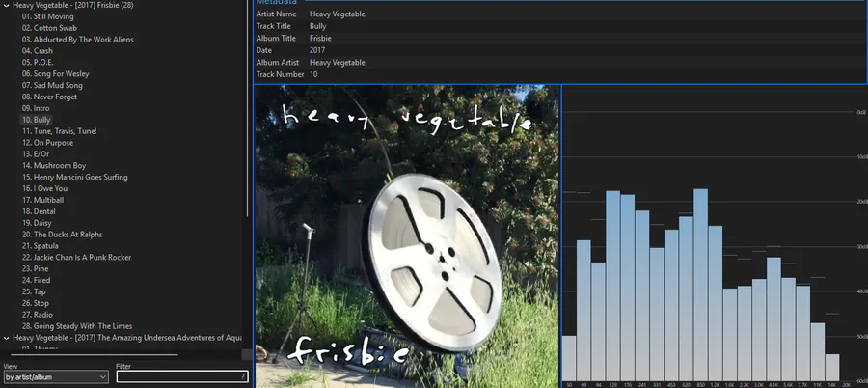Select track 11. Tune, Travis, Tune!
This screenshot has height=388, width=868.
click(x=59, y=131)
